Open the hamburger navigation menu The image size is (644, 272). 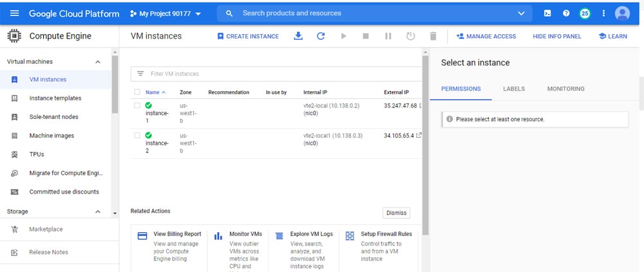[14, 13]
